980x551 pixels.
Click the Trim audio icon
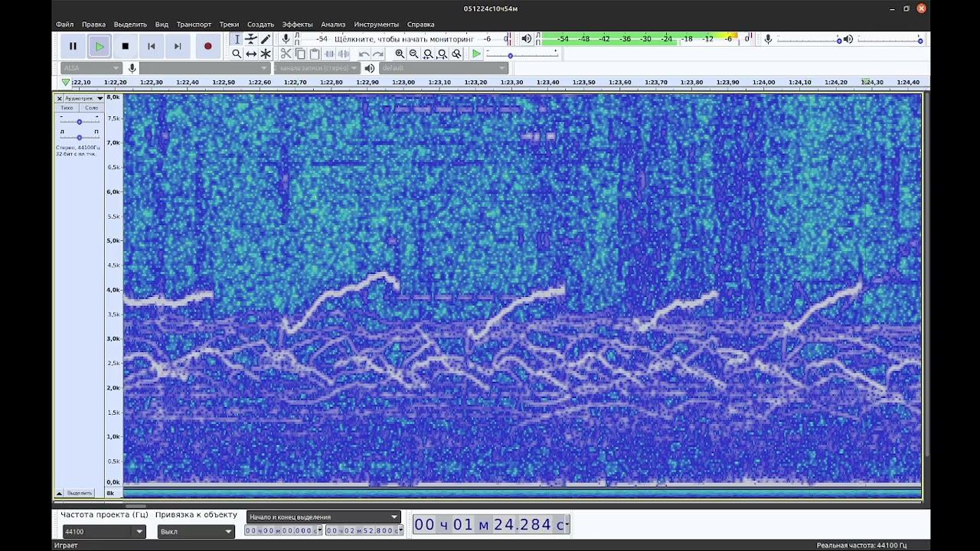pyautogui.click(x=329, y=54)
